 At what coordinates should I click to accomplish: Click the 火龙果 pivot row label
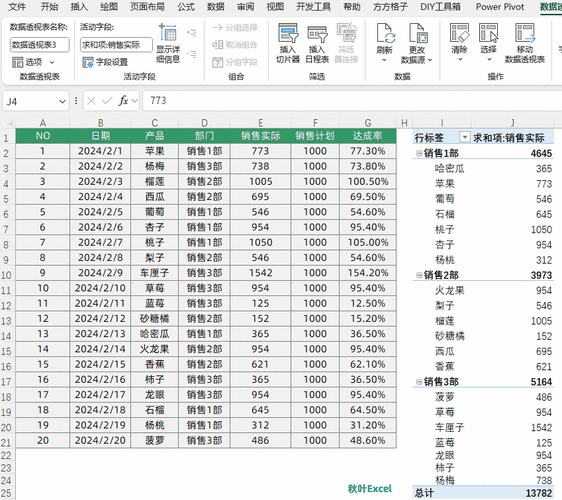click(x=450, y=290)
